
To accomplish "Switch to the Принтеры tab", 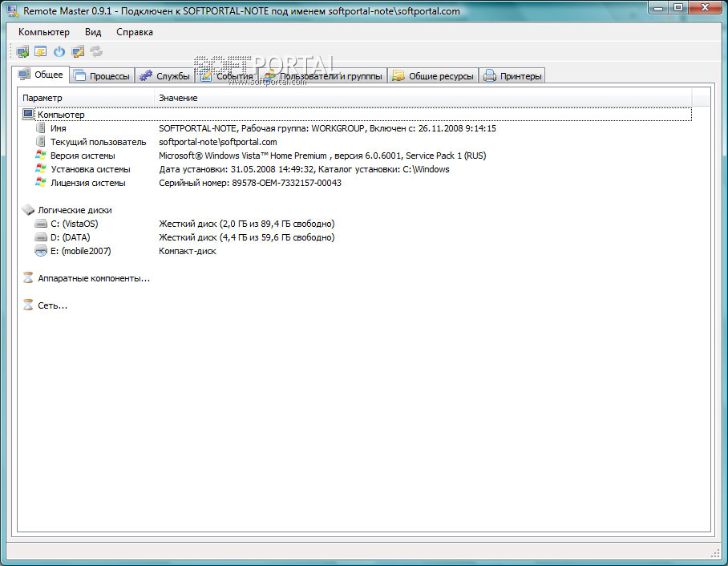I will tap(512, 75).
